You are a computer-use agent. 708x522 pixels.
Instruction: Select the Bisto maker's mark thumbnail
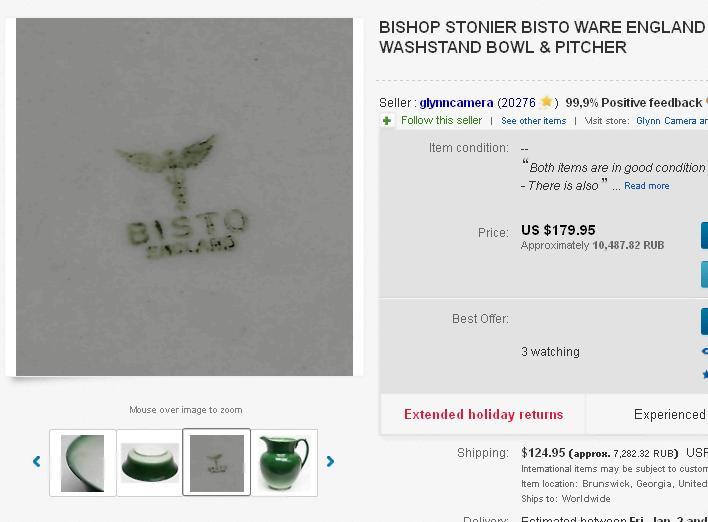point(217,463)
